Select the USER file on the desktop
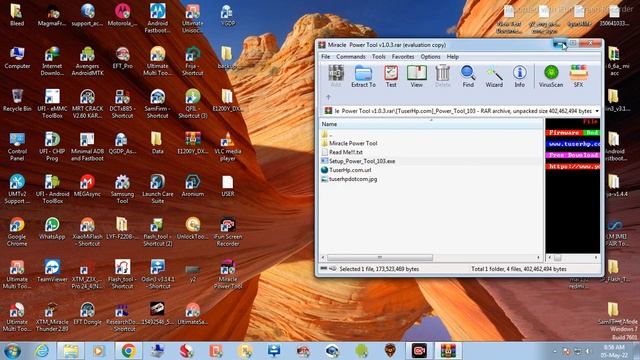 [227, 186]
